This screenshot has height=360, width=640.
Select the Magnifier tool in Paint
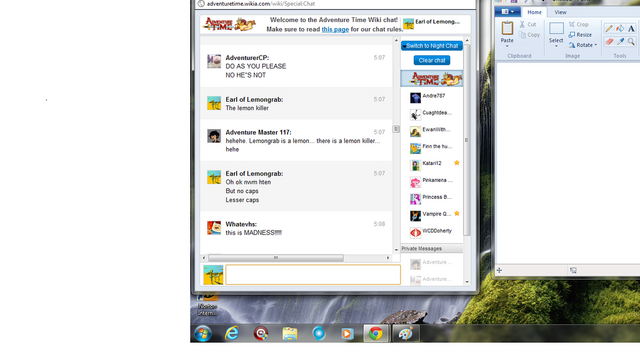click(x=631, y=41)
